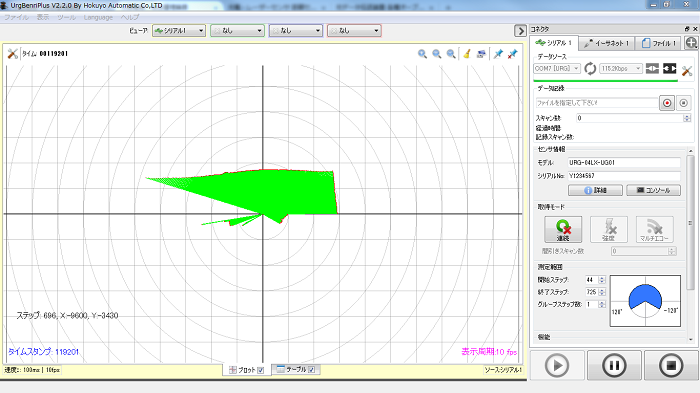Click the 詳細 details button
Screen dimensions: 700x393
click(x=595, y=190)
